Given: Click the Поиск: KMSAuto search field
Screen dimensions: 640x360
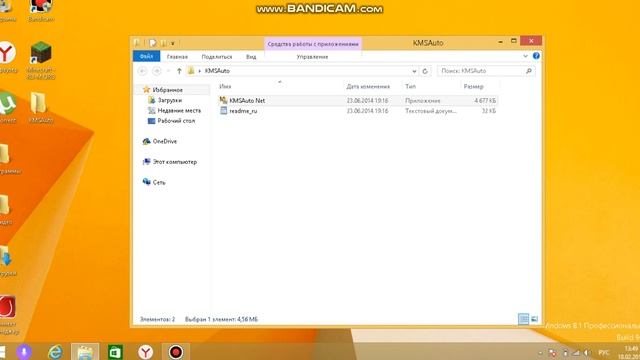Looking at the screenshot, I should point(486,71).
